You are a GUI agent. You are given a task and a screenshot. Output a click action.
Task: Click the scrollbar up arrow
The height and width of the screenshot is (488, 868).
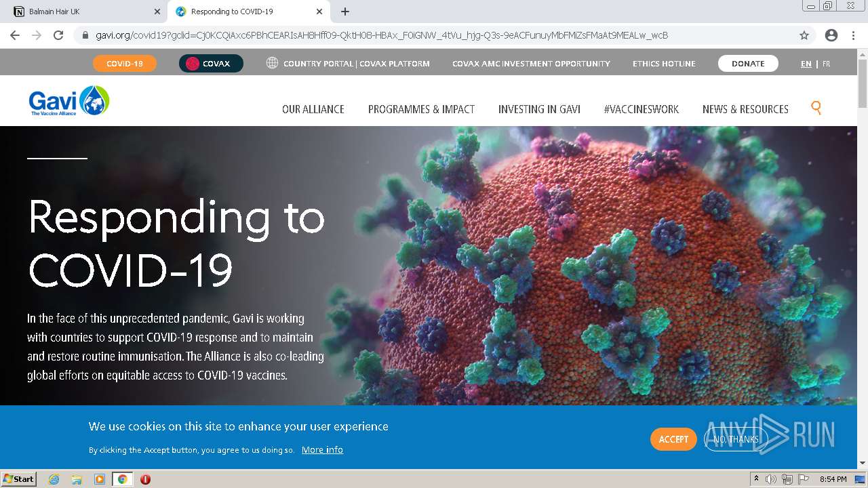862,54
